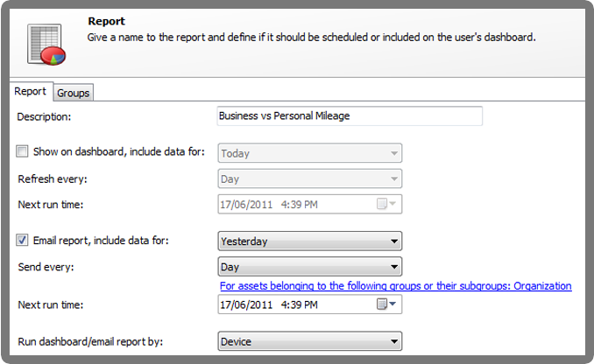Screen dimensions: 594x364
Task: Switch to the Groups tab
Action: point(74,93)
